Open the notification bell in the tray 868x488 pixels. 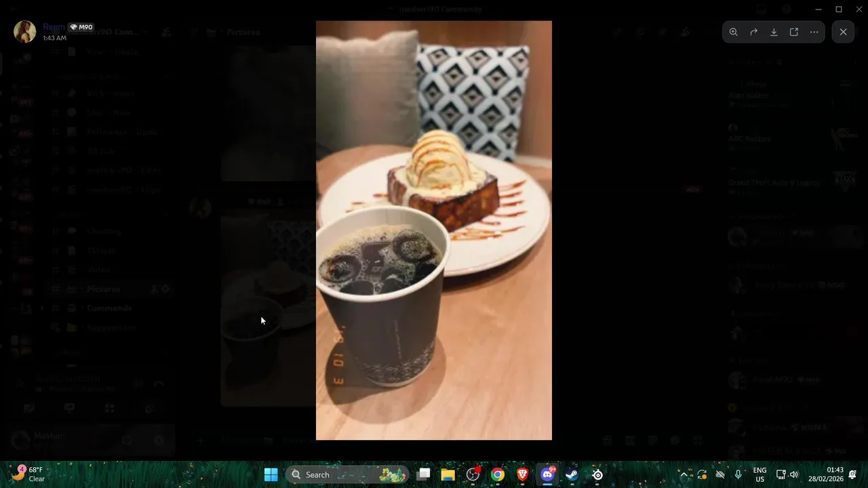(x=852, y=474)
